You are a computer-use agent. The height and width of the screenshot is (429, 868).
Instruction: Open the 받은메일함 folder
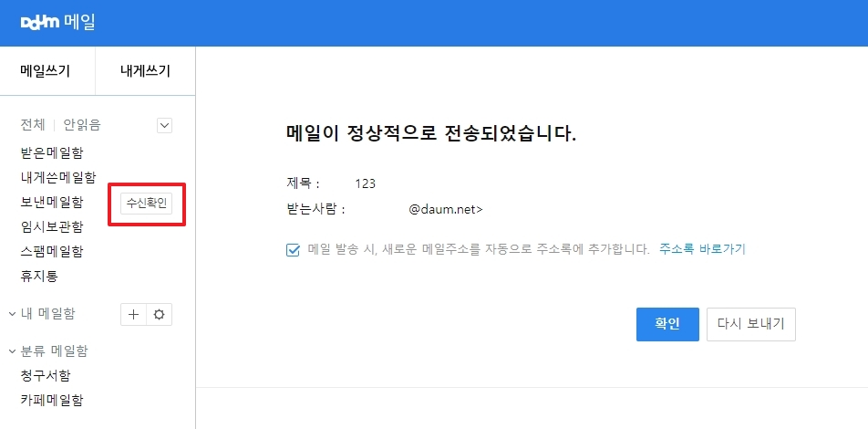pos(52,152)
